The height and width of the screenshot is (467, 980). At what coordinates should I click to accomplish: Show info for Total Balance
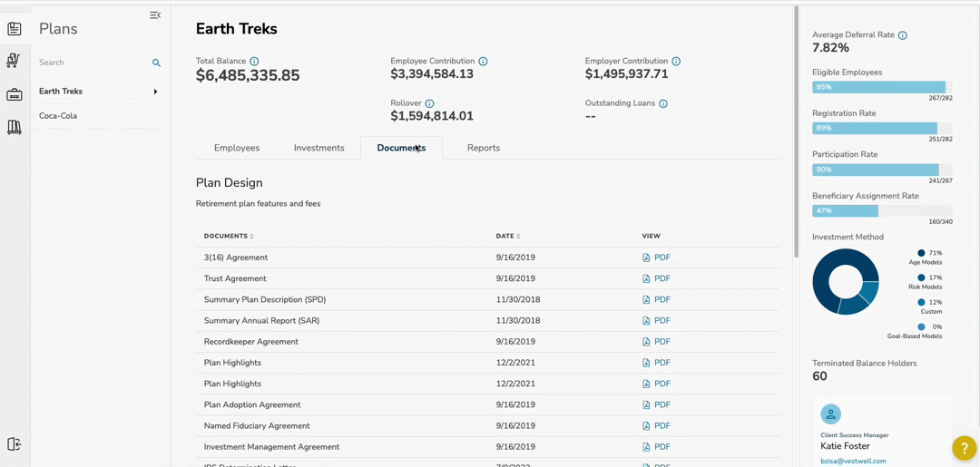254,61
